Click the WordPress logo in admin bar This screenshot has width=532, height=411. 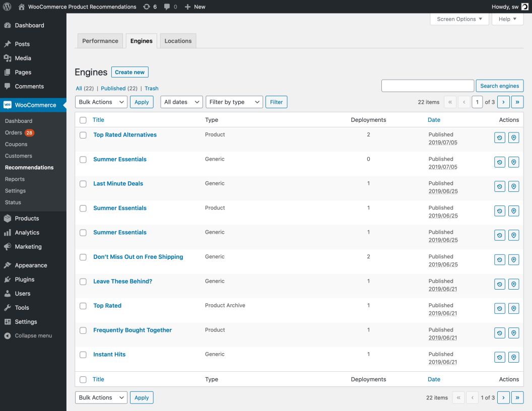[x=7, y=7]
